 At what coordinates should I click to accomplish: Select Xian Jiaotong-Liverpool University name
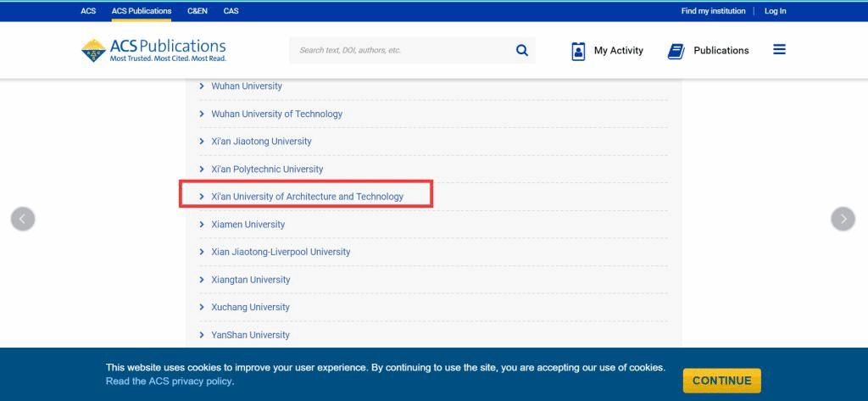coord(281,252)
